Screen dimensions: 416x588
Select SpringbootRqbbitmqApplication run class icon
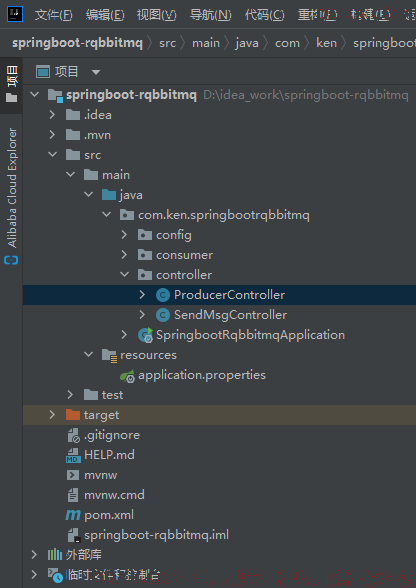[x=145, y=335]
